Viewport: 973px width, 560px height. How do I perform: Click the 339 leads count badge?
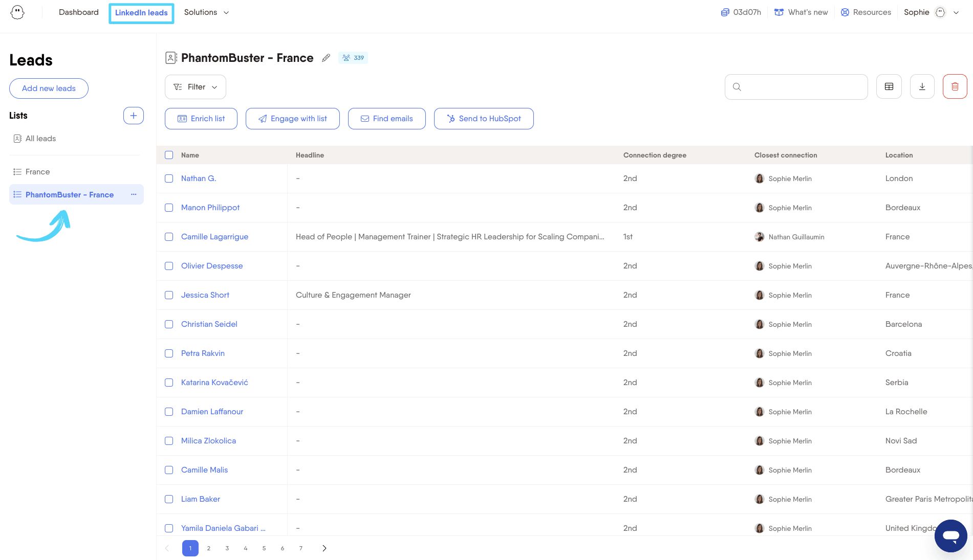click(x=353, y=58)
